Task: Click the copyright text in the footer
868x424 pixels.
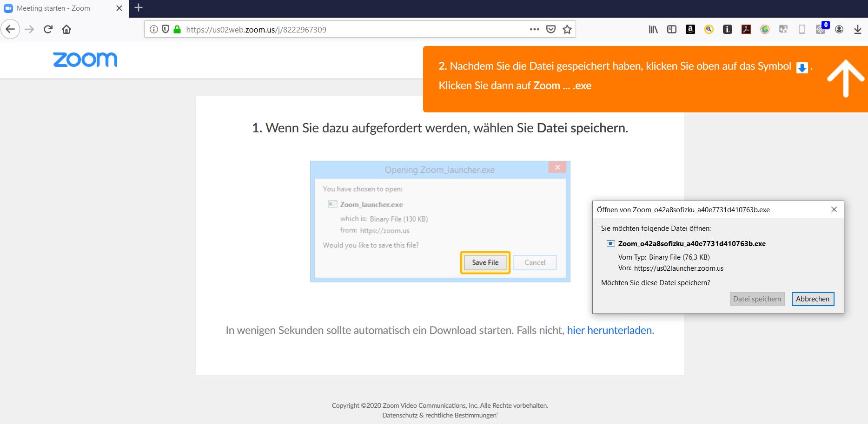Action: point(440,405)
